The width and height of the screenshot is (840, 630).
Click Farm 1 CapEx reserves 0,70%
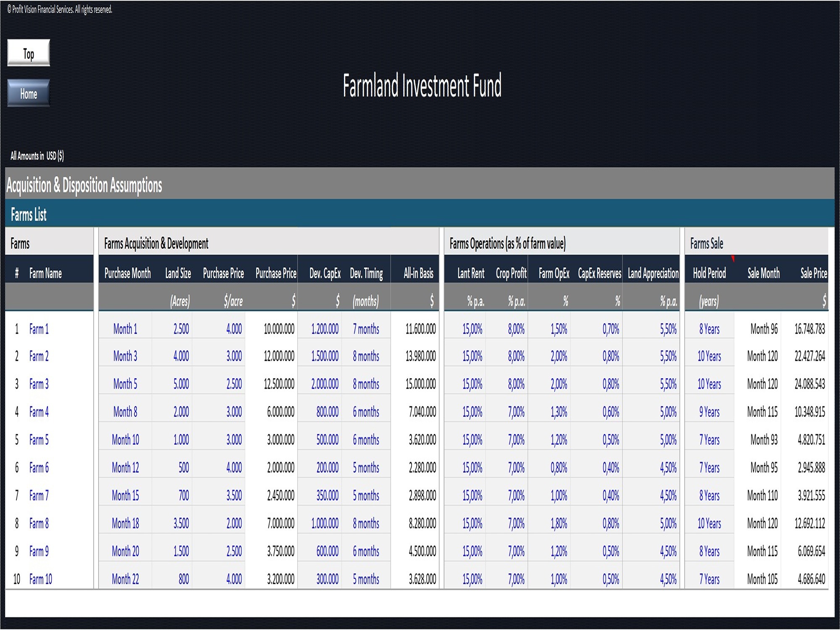pos(611,329)
